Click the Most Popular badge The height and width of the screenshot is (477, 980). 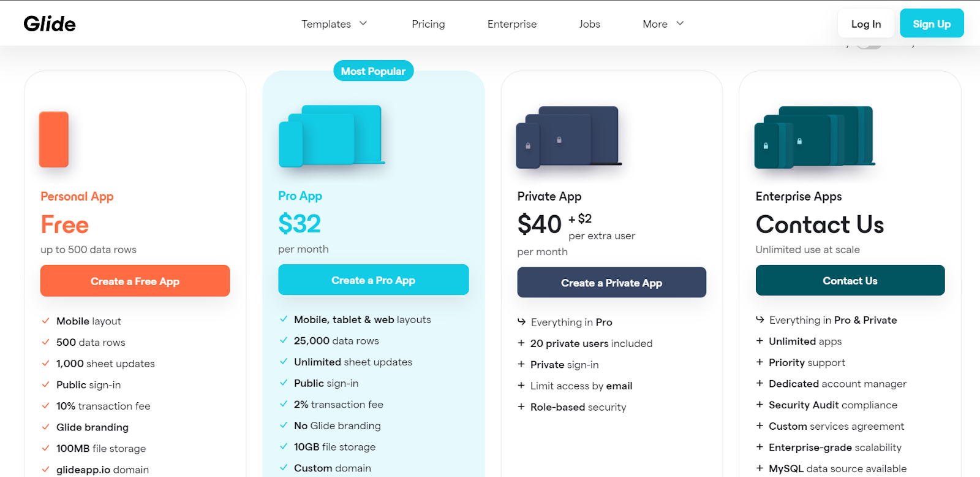[373, 71]
